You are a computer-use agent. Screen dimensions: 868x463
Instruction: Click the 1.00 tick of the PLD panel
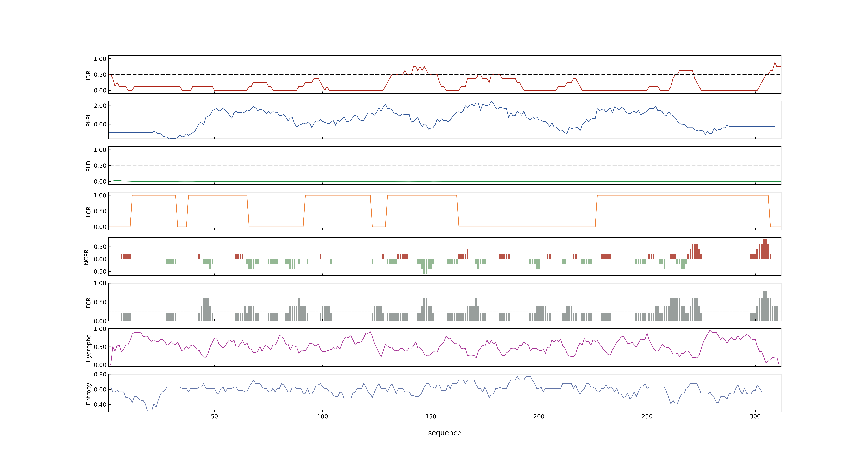(x=100, y=150)
